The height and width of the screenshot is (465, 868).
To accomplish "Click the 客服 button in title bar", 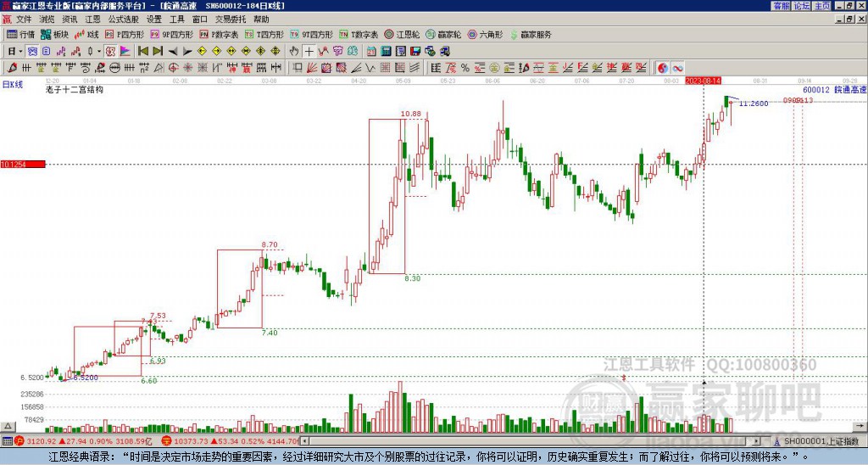I will click(x=782, y=6).
